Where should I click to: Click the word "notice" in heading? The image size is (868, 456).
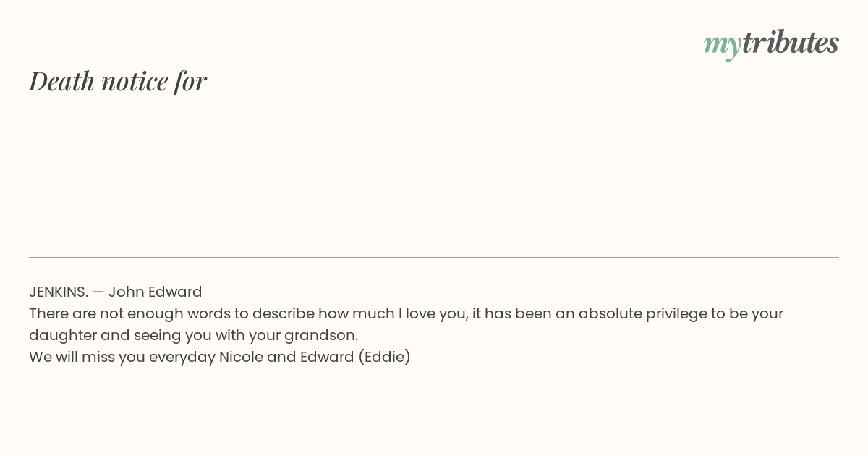(x=135, y=82)
